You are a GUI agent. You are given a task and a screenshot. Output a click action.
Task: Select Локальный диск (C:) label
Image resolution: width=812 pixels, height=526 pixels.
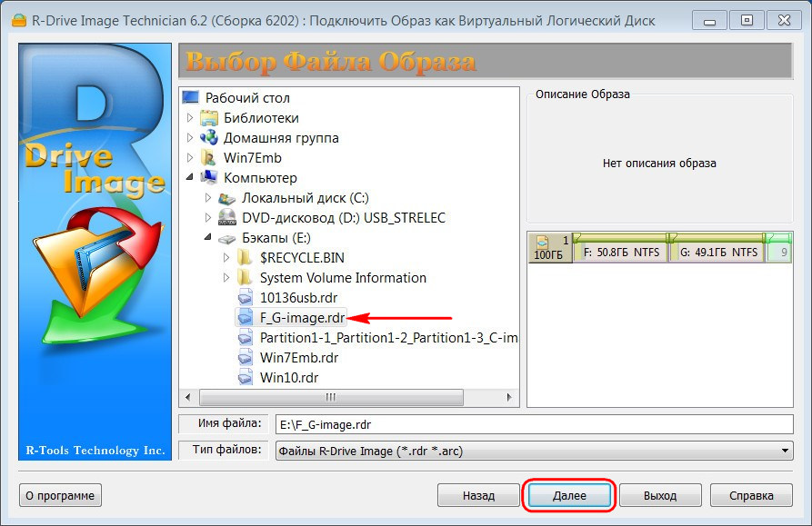[x=306, y=197]
